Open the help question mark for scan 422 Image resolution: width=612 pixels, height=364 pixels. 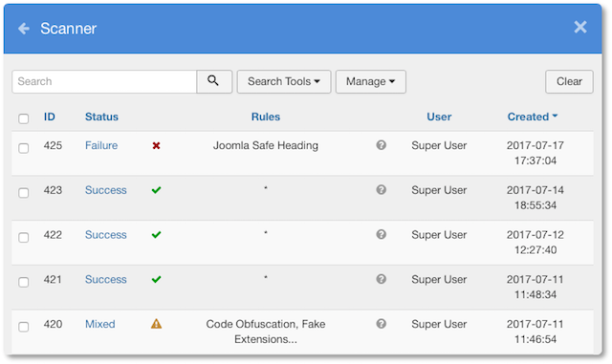coord(382,234)
